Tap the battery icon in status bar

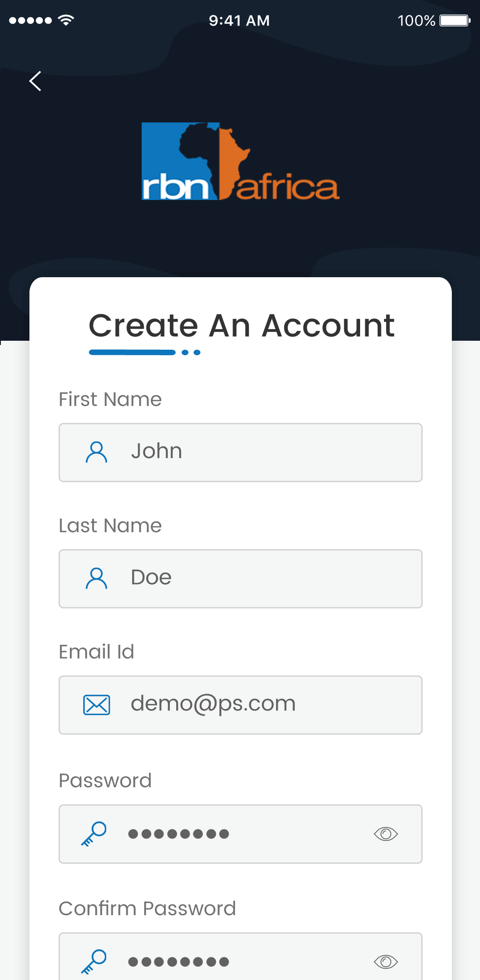tap(455, 20)
